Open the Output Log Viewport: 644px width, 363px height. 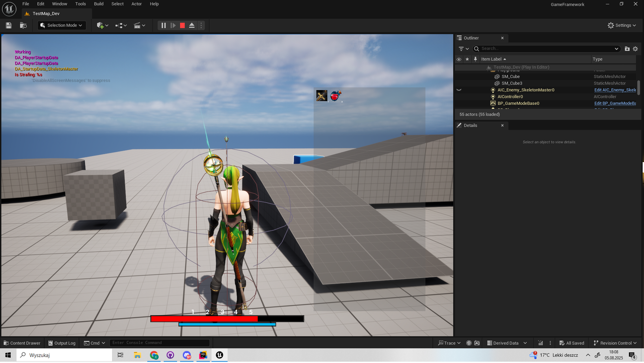point(61,343)
